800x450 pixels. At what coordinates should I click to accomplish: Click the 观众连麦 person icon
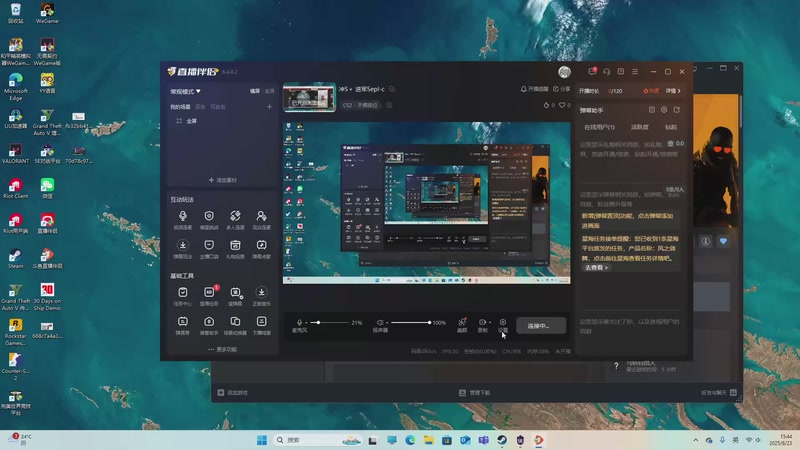[261, 216]
